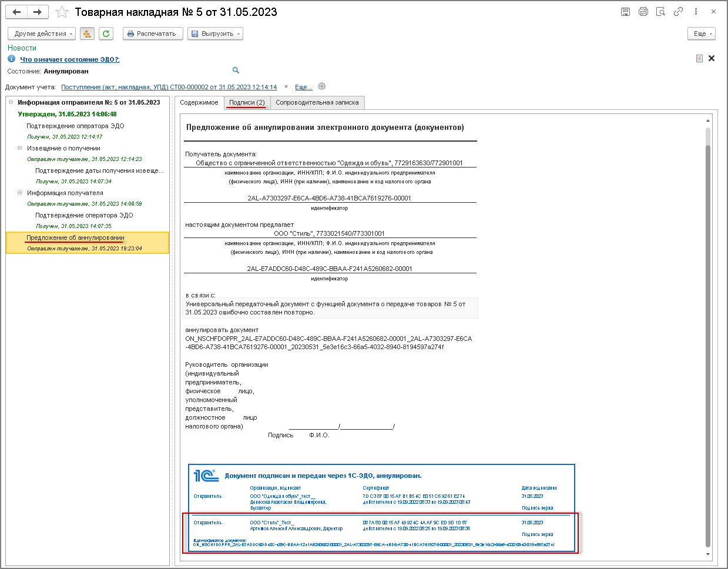Select Подтверждение даты получения извеще... row
728x569 pixels.
(99, 170)
